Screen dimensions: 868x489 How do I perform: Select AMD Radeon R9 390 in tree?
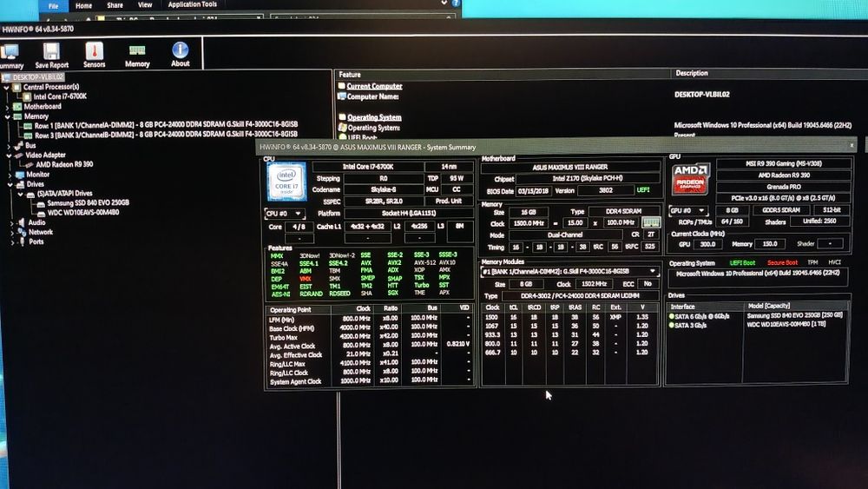pyautogui.click(x=64, y=164)
